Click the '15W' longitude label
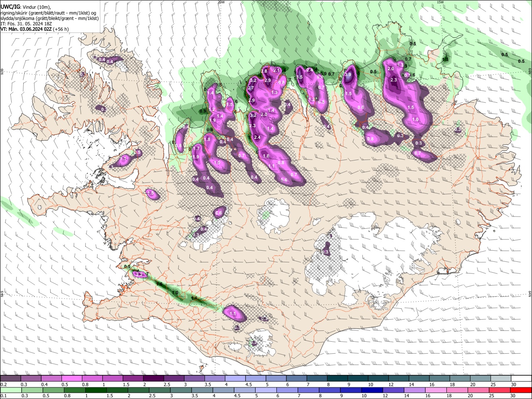The width and height of the screenshot is (532, 399). pos(440,2)
